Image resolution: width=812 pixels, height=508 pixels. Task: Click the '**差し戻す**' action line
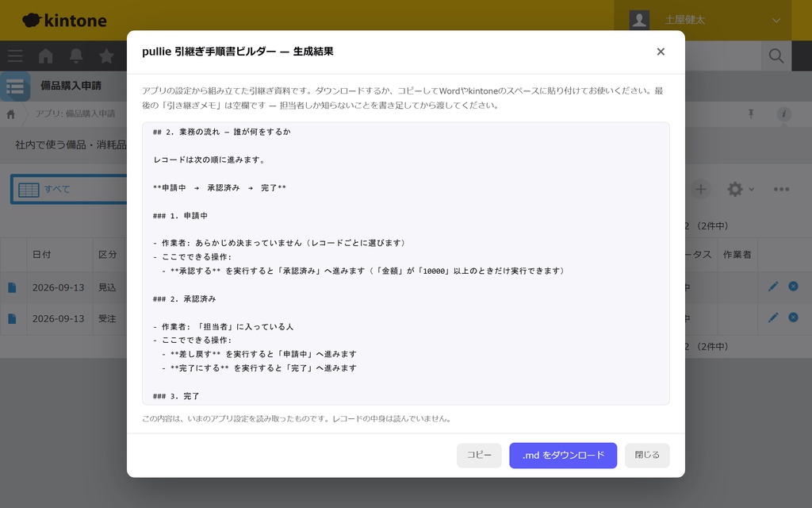coord(259,354)
